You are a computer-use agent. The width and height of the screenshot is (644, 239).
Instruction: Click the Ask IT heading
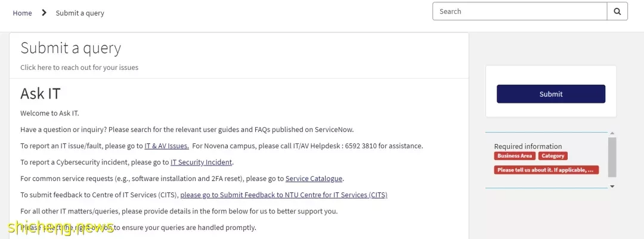click(41, 93)
